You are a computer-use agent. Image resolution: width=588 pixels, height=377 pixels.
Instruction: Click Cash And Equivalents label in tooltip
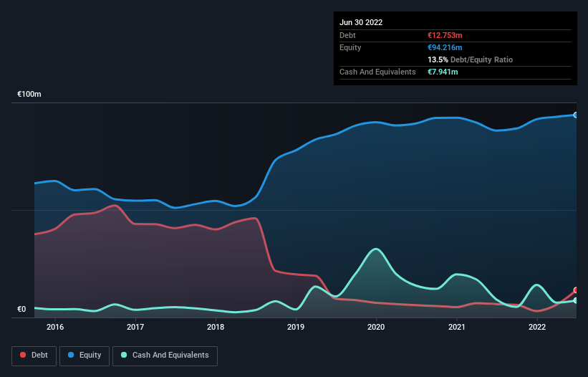[x=377, y=72]
